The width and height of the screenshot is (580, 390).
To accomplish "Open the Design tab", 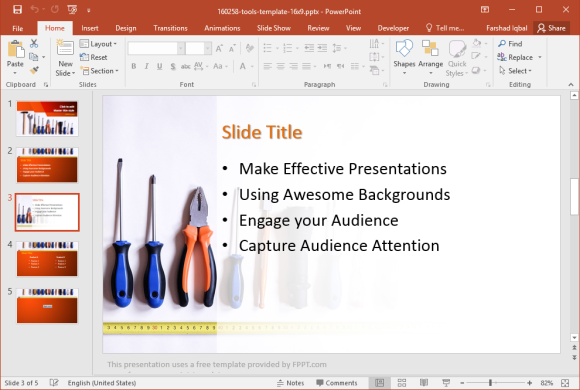I will 126,28.
